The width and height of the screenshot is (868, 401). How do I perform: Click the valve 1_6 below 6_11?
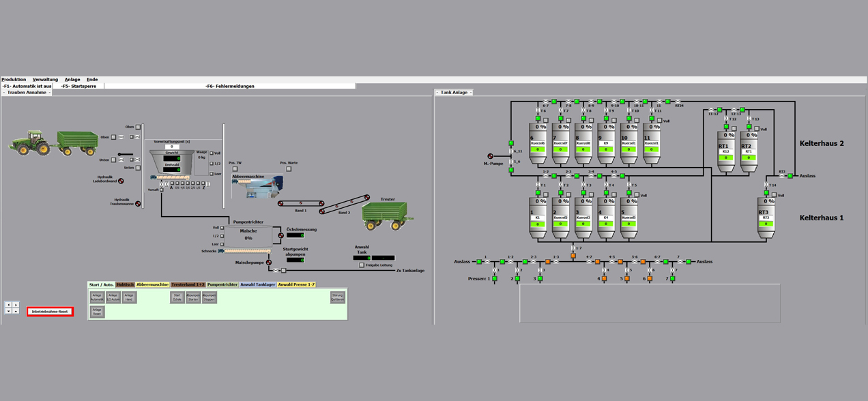511,162
